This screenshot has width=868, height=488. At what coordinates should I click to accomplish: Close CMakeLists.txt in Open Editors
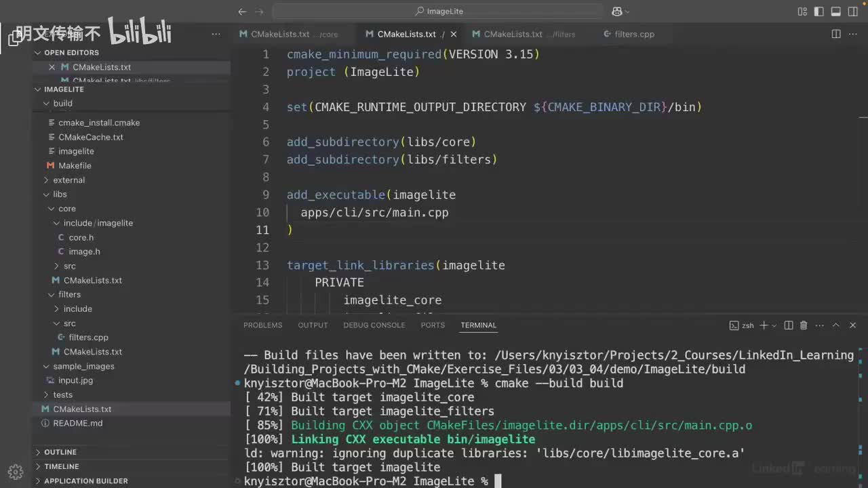pyautogui.click(x=52, y=67)
